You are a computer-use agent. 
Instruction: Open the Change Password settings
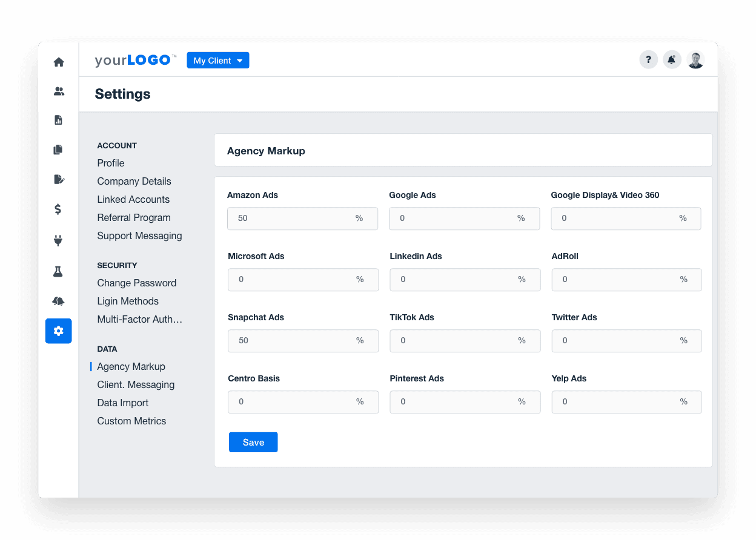click(136, 283)
